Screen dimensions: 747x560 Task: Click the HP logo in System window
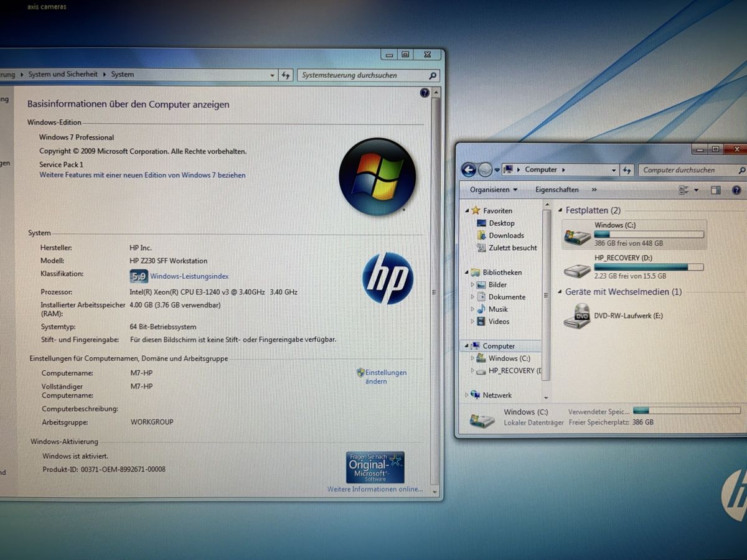pos(388,278)
